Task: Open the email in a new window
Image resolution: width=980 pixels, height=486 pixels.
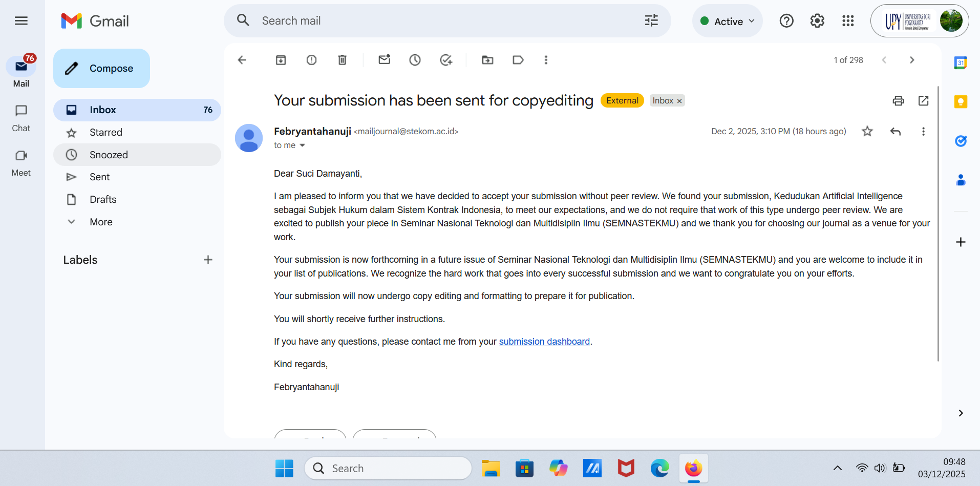Action: tap(923, 100)
